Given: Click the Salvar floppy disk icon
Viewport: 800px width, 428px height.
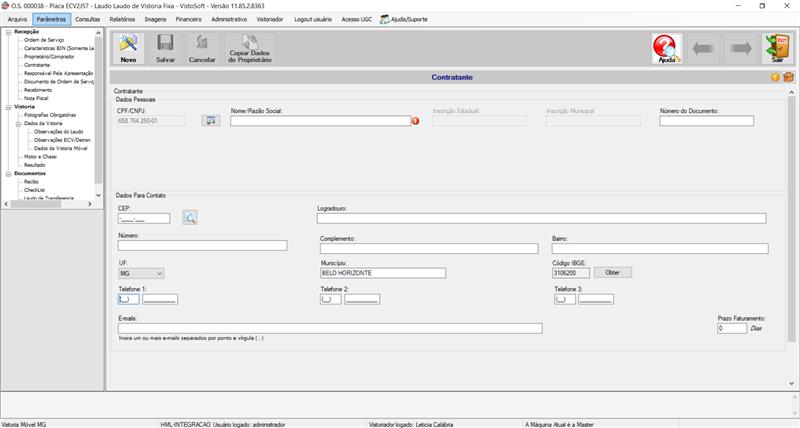Looking at the screenshot, I should 165,47.
